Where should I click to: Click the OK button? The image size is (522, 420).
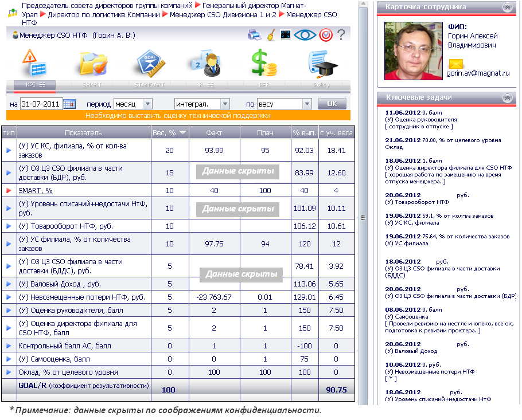332,104
